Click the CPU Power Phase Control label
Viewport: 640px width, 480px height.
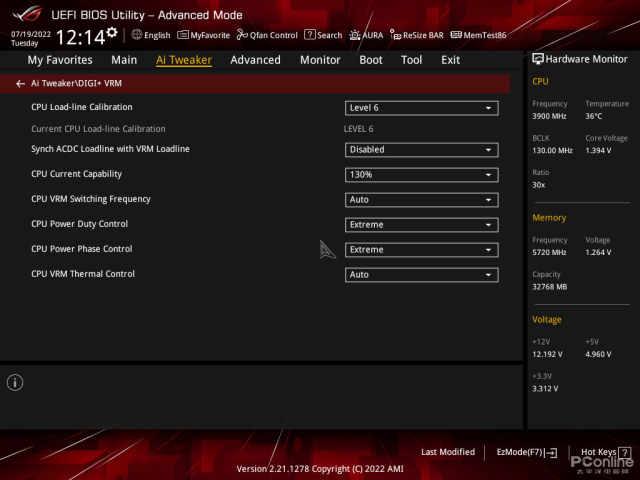point(82,249)
